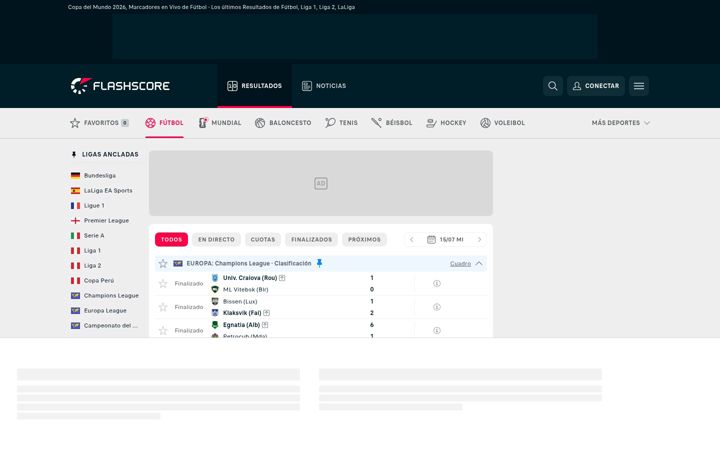Click Klaksvik (Fai) team name

242,313
